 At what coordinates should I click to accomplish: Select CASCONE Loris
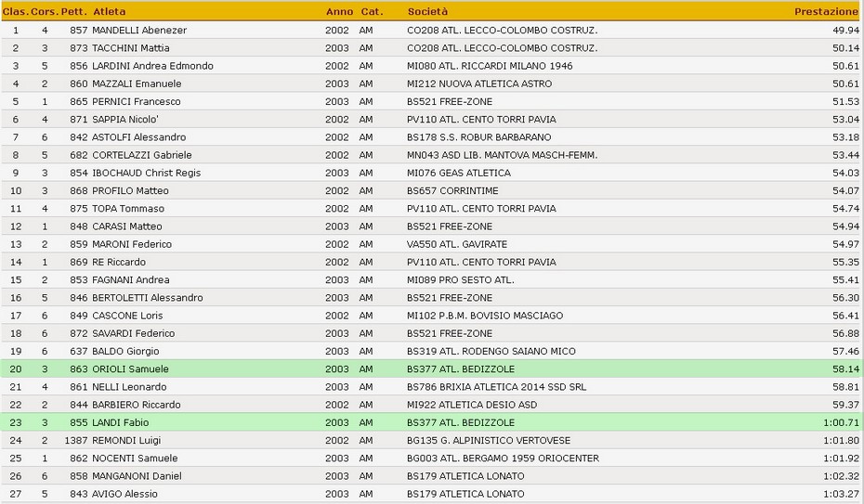tap(127, 316)
